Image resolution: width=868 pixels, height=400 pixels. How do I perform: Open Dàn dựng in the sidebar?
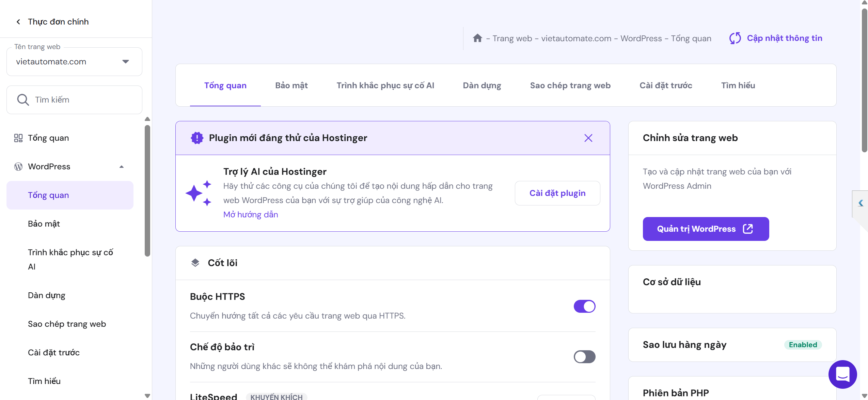point(47,295)
